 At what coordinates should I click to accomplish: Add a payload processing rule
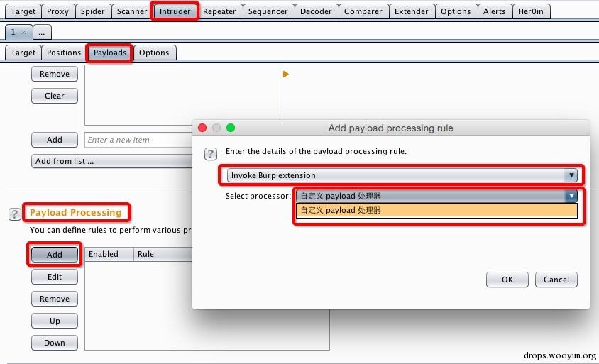(x=55, y=255)
